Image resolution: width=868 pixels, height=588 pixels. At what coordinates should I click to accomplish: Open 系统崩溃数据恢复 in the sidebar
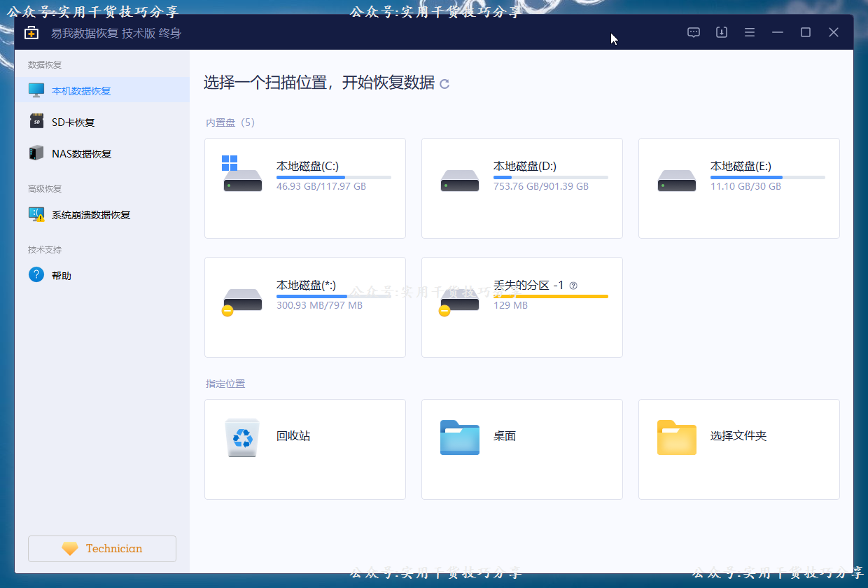coord(91,215)
